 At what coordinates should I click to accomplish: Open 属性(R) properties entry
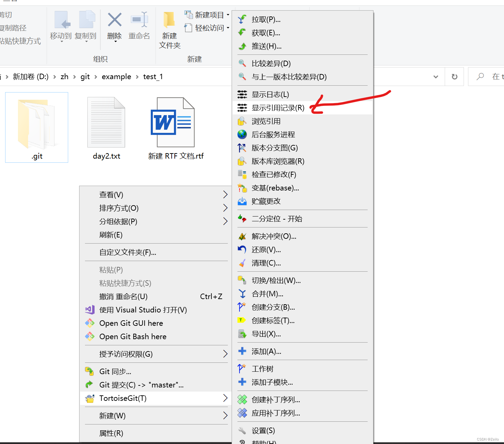pyautogui.click(x=156, y=433)
